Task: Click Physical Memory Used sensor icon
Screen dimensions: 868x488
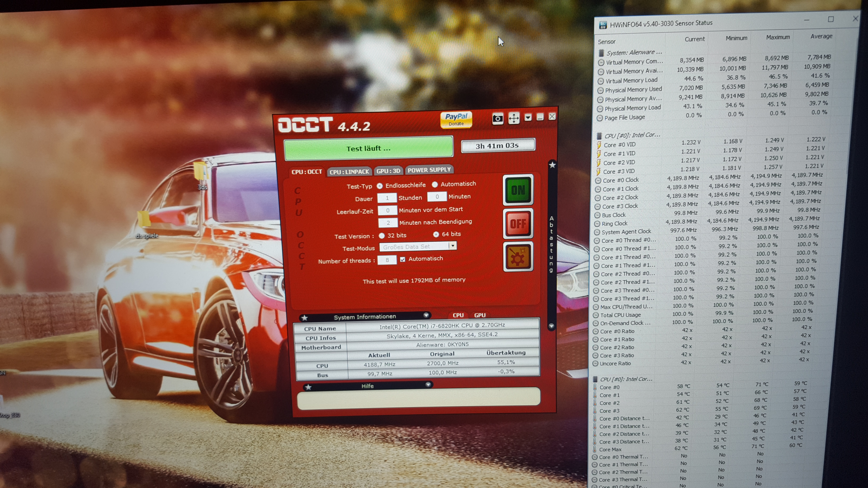Action: 600,91
